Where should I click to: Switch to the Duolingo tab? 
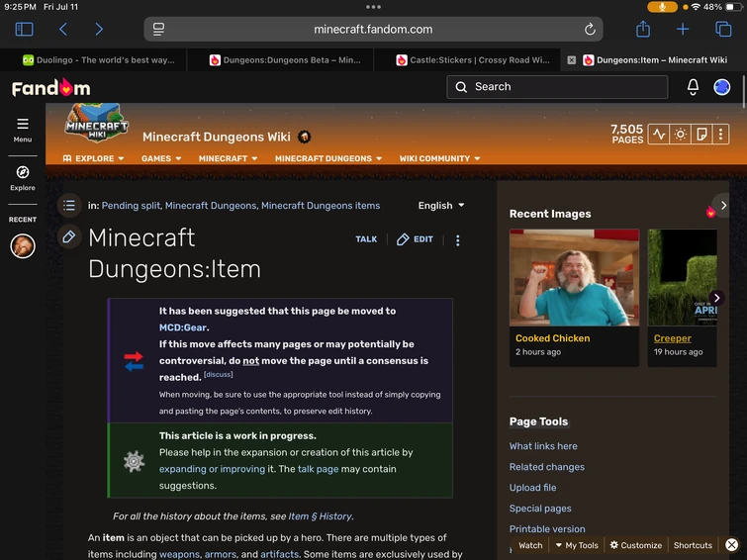click(98, 60)
